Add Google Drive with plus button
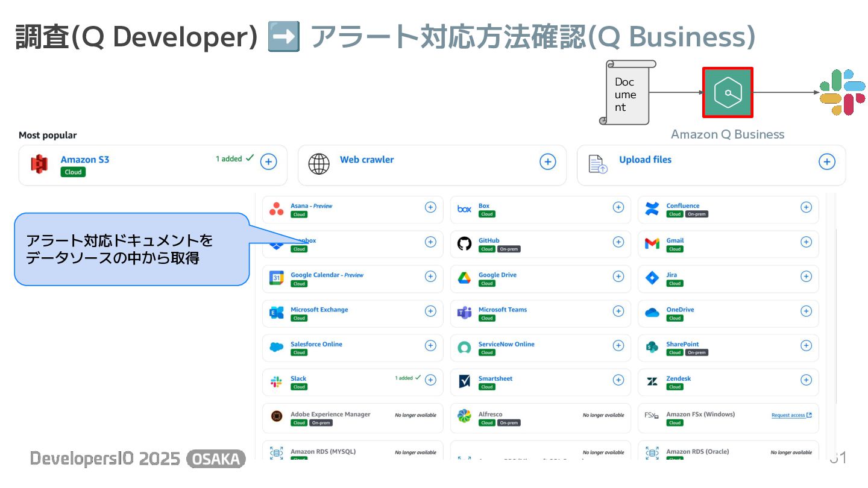This screenshot has height=488, width=868. [x=618, y=277]
